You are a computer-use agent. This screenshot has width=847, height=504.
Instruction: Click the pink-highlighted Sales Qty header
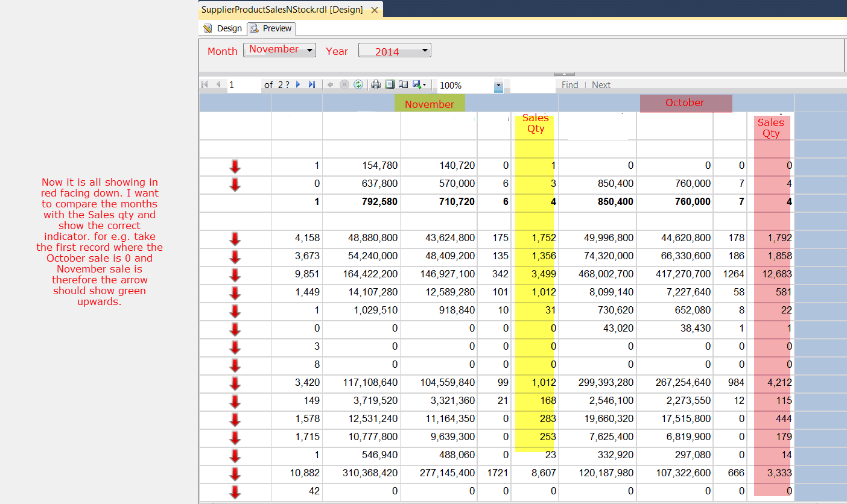point(771,128)
